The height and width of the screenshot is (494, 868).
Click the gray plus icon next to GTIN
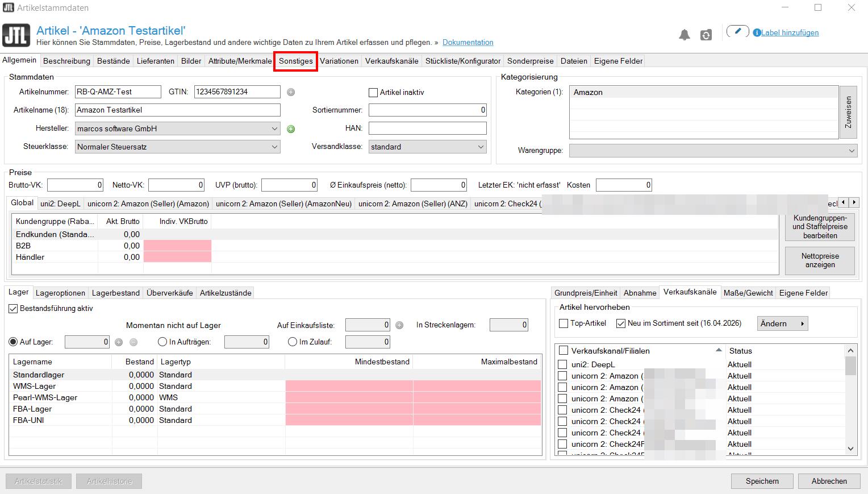pyautogui.click(x=291, y=92)
